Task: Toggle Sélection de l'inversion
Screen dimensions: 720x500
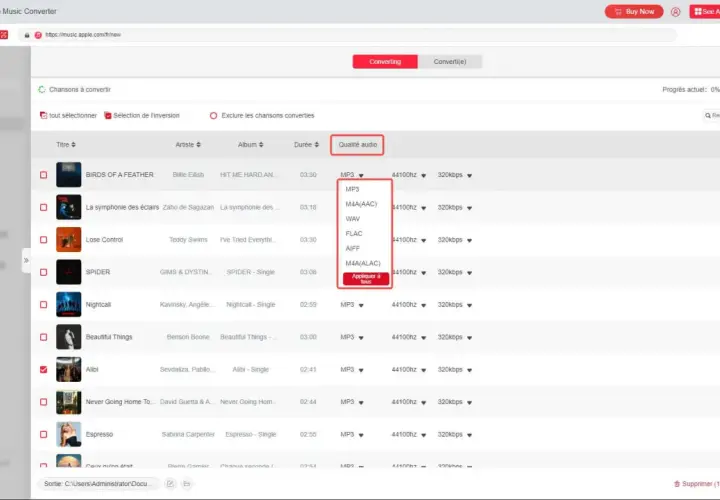Action: [x=108, y=116]
